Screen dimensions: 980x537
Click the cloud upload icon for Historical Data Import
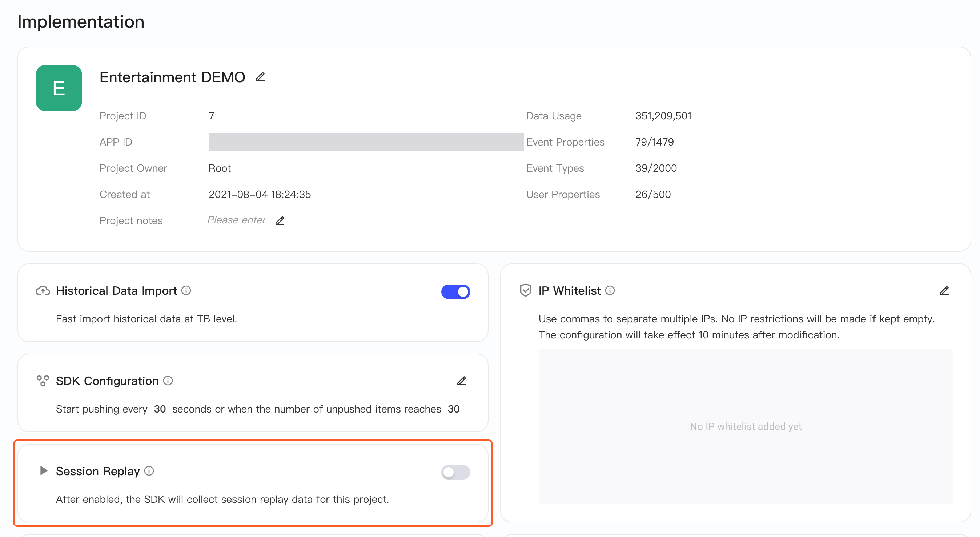coord(43,291)
